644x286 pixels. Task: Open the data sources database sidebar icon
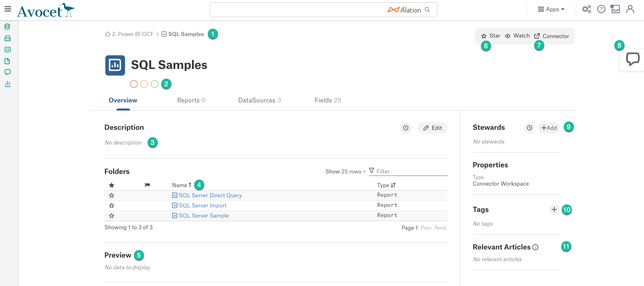tap(7, 27)
